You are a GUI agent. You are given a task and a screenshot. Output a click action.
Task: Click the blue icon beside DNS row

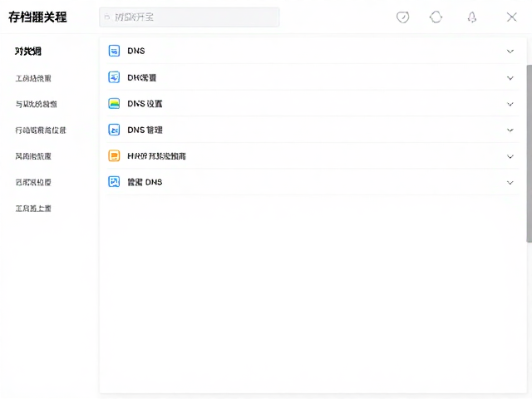pyautogui.click(x=114, y=51)
